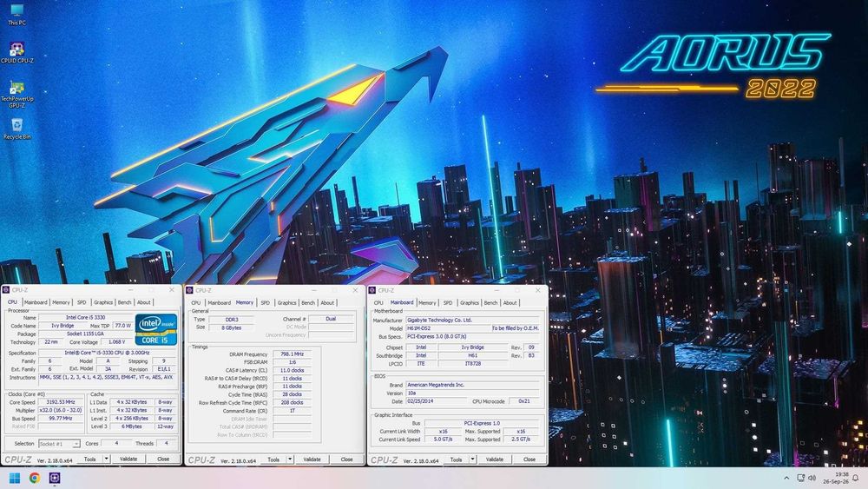The image size is (868, 489).
Task: Click the Current Link Speed value '5.0 GT/s'
Action: pos(443,439)
